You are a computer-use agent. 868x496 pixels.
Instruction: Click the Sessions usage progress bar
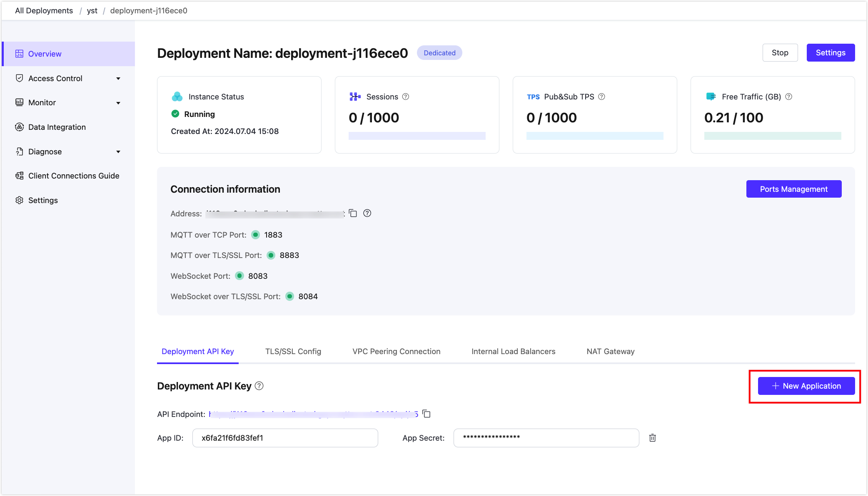(417, 136)
